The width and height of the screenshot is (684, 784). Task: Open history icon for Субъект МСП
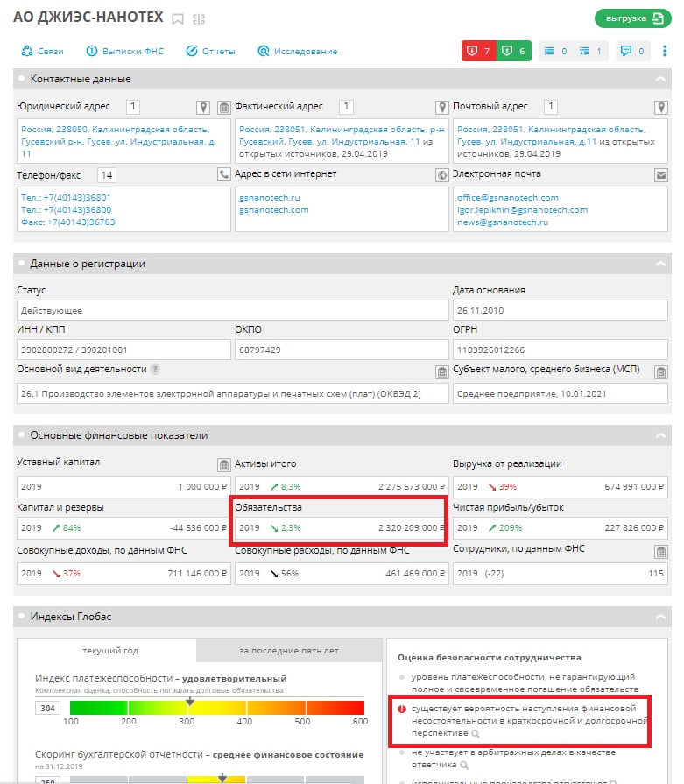click(661, 372)
